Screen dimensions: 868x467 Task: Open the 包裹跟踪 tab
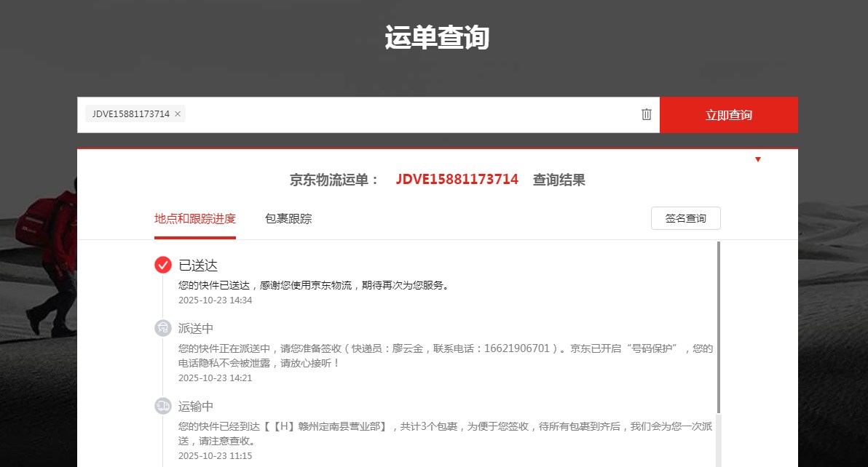[x=288, y=218]
